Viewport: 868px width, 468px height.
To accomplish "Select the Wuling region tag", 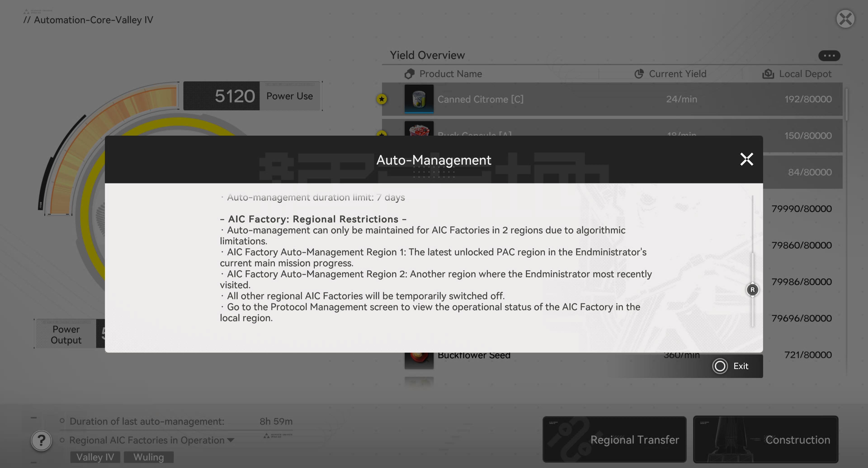I will [149, 457].
